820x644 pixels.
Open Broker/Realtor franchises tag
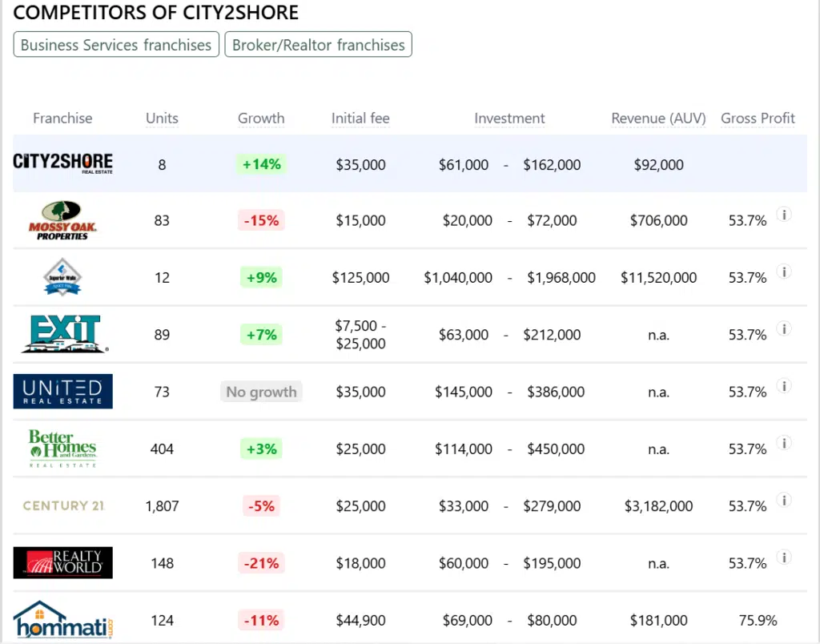click(318, 45)
